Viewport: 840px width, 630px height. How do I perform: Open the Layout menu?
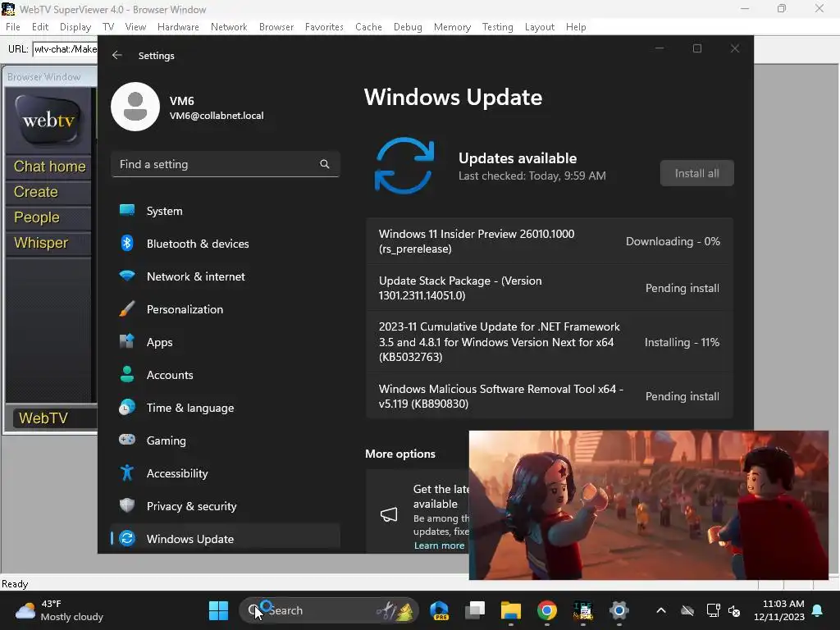540,27
